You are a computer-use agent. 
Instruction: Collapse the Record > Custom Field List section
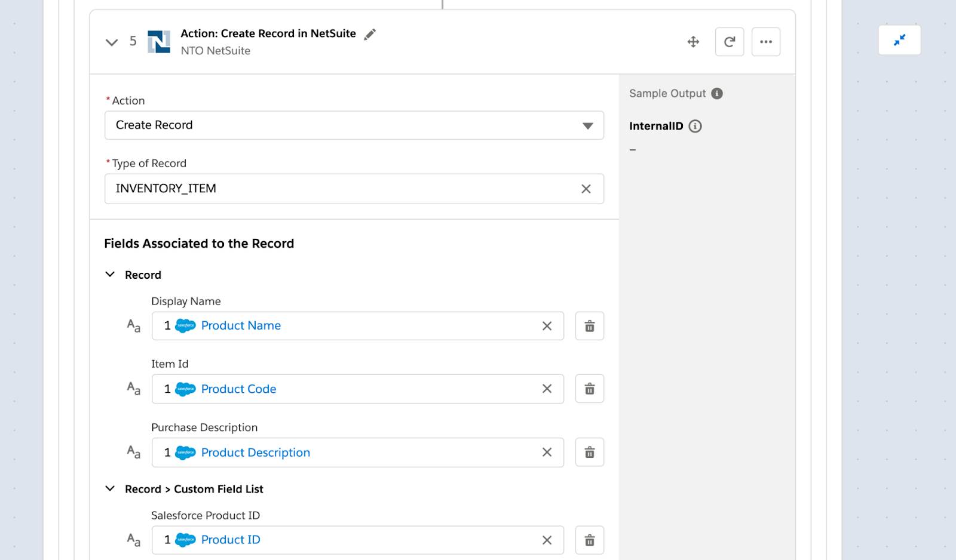(x=110, y=488)
